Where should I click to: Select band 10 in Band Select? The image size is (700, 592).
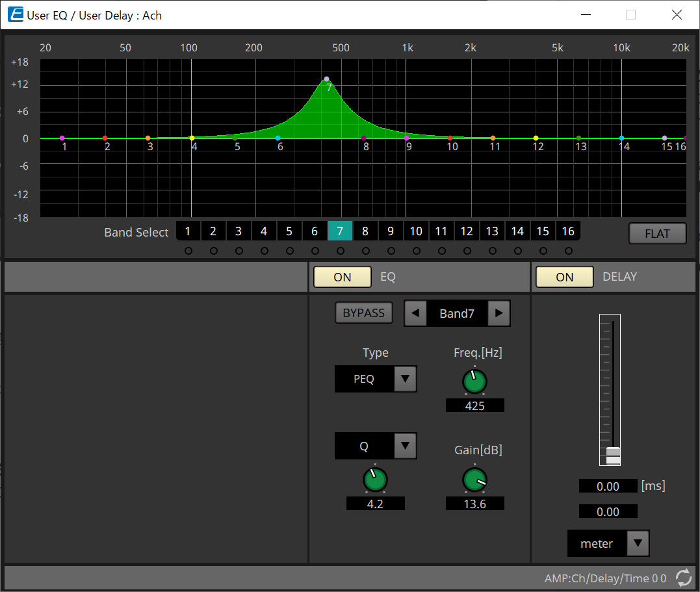[416, 231]
